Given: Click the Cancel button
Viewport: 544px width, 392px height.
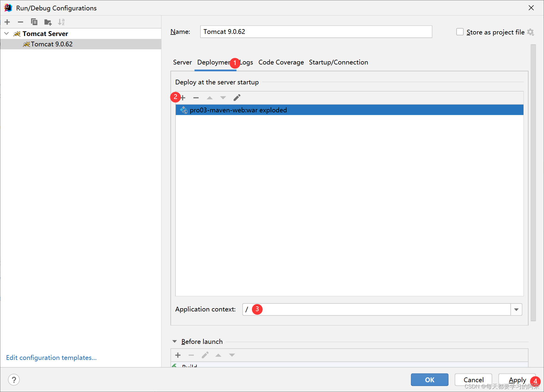Looking at the screenshot, I should (x=473, y=380).
